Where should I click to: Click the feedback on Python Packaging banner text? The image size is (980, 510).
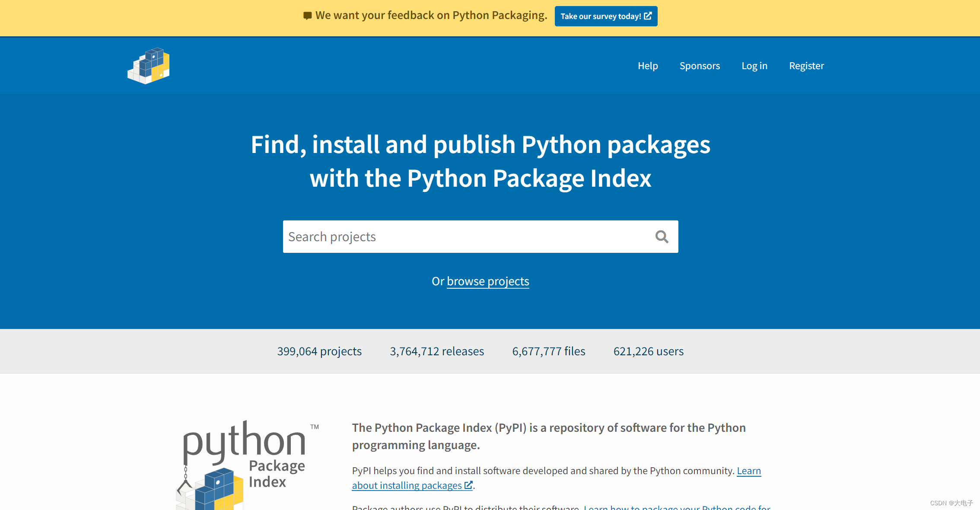(431, 15)
